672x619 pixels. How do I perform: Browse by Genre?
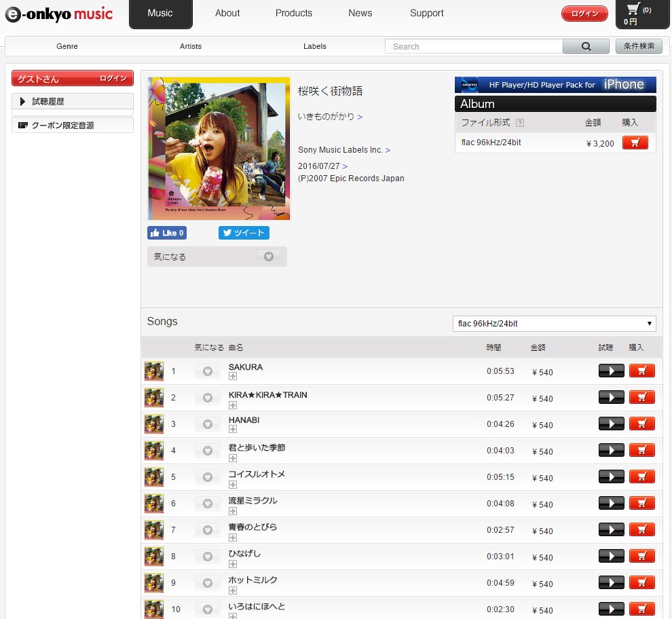click(67, 46)
